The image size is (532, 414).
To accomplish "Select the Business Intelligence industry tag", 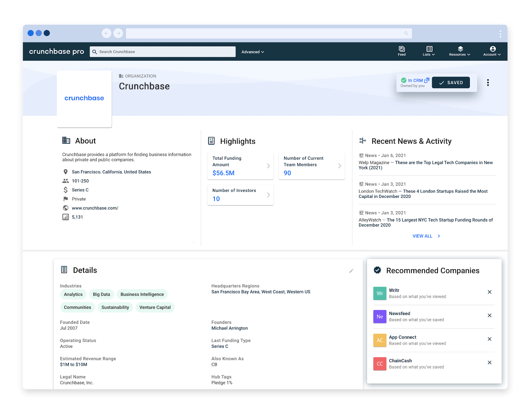I will 142,294.
